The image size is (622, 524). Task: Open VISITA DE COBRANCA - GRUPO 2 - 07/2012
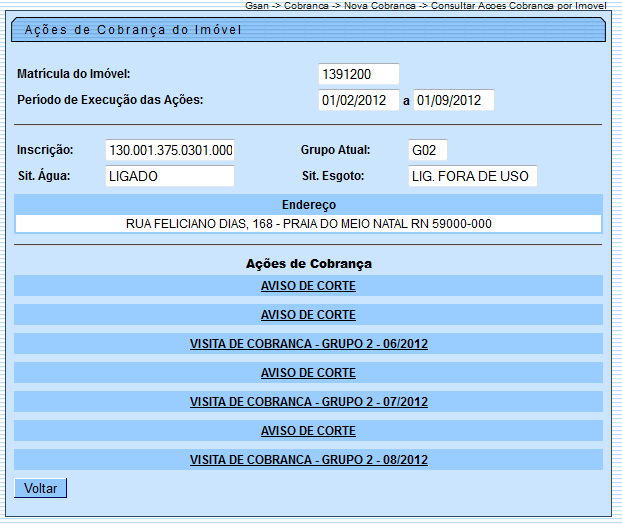click(x=308, y=402)
